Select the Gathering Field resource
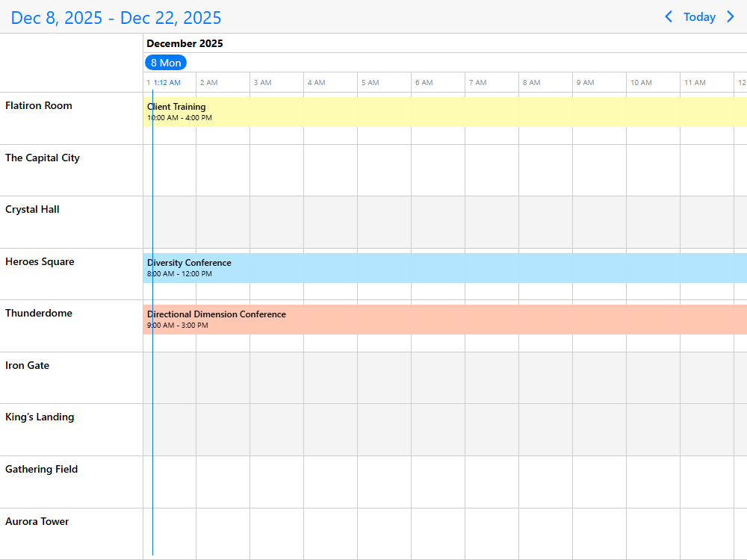 click(41, 470)
